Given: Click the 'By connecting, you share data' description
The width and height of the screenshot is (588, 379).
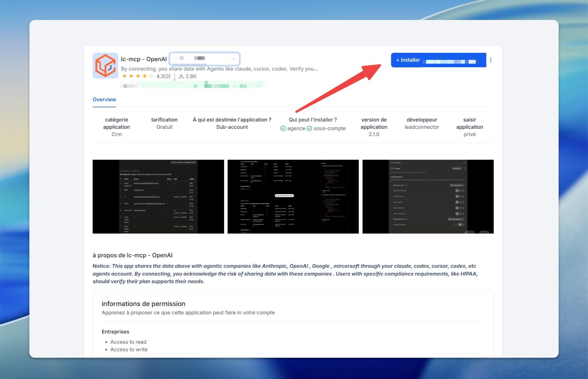Looking at the screenshot, I should pos(220,69).
